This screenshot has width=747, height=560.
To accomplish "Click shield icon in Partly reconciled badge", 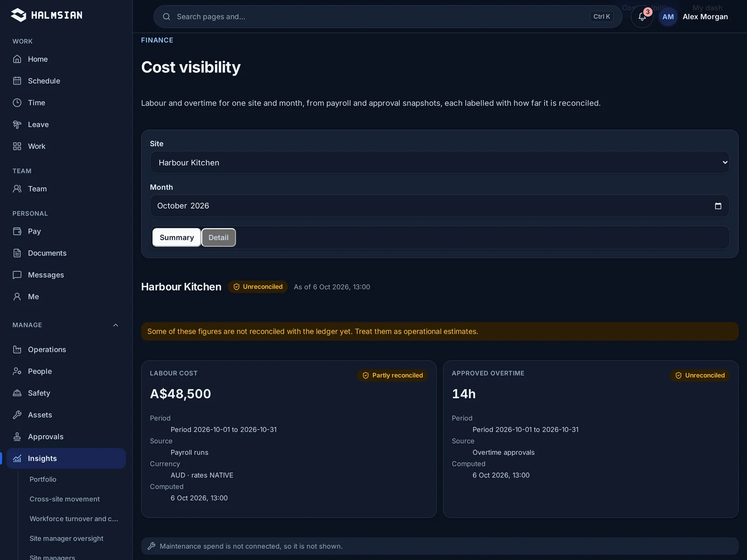I will pos(366,375).
